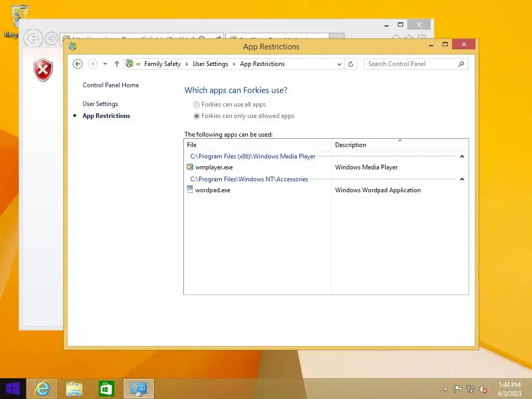This screenshot has width=532, height=399.
Task: Click forward arrow in the Internet Explorer window
Action: (51, 38)
